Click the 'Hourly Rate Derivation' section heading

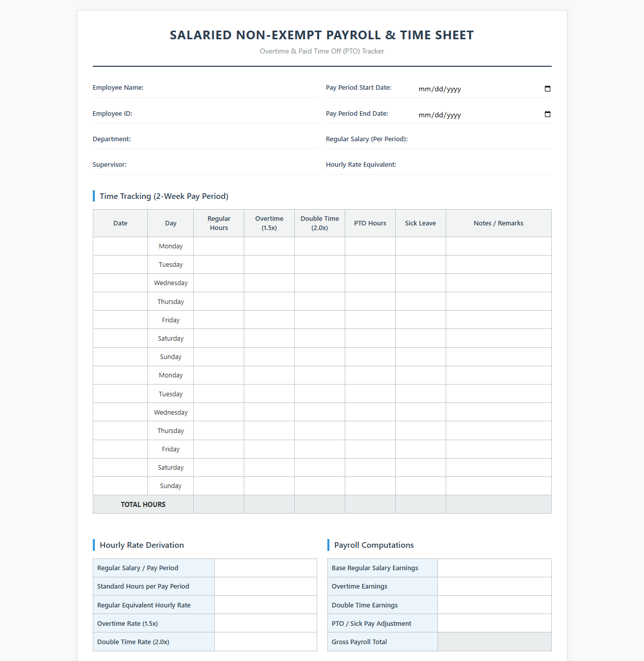pyautogui.click(x=142, y=545)
